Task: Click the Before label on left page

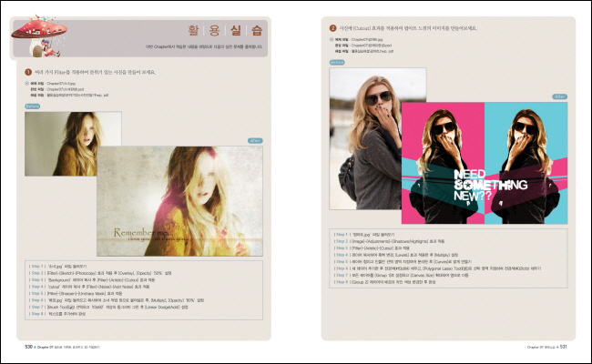Action: pos(32,106)
